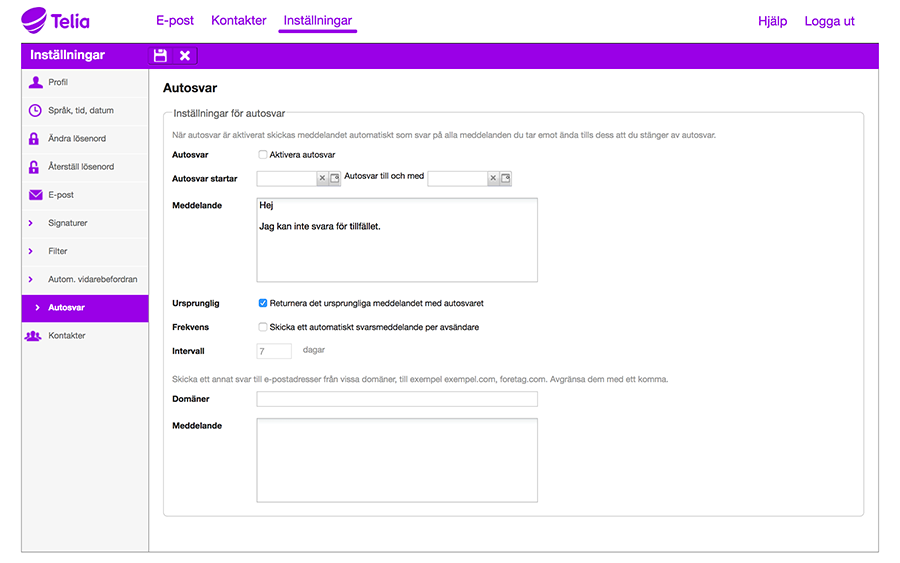The image size is (900, 563).
Task: Enable the Aktivera autosvar checkbox
Action: pyautogui.click(x=263, y=155)
